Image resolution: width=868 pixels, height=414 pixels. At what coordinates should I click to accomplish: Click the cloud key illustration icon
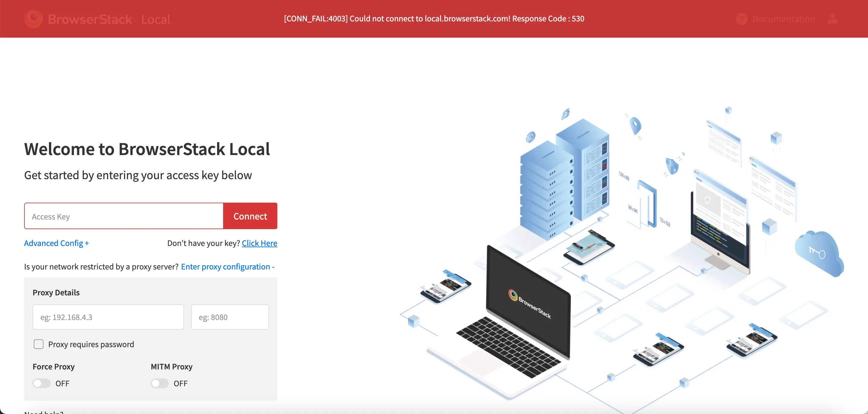point(818,253)
